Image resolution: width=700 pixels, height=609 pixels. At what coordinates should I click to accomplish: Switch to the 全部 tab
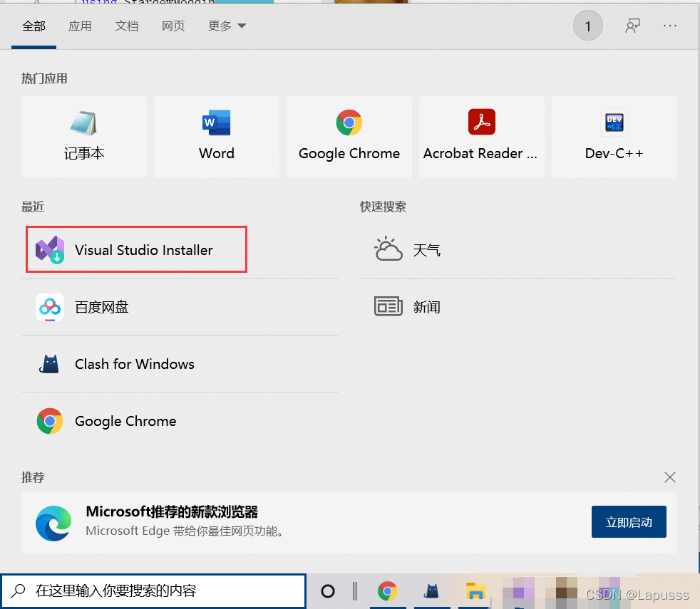tap(34, 26)
